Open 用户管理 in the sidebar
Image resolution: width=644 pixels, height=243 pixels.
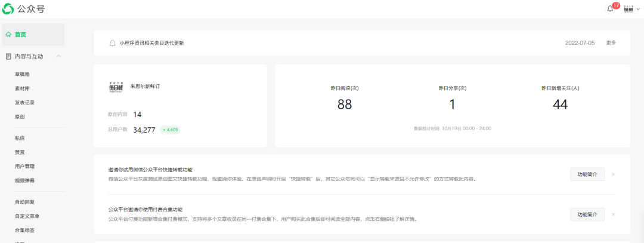click(x=24, y=167)
